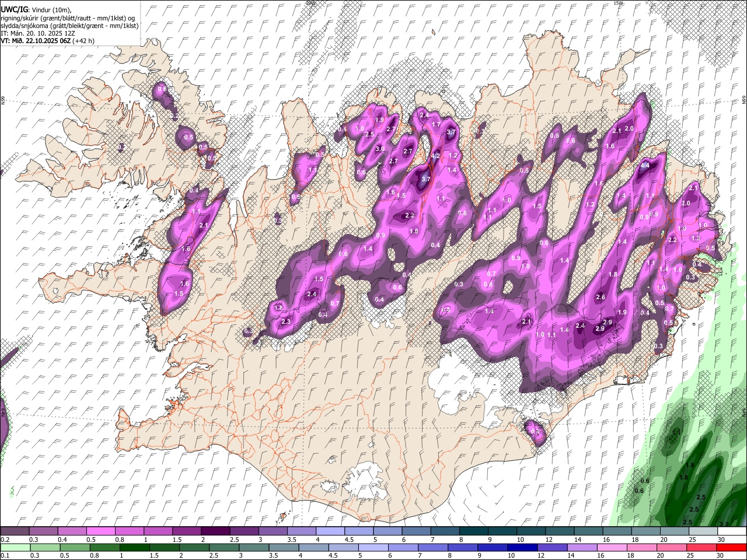
Task: Click the 7–8 slate blue swatch in top legend row
Action: 445,531
